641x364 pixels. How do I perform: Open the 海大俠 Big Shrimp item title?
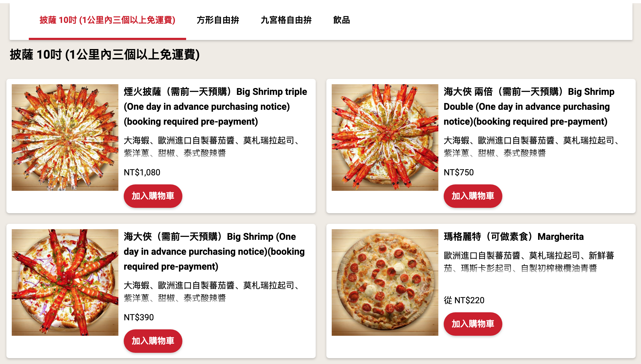pos(214,252)
